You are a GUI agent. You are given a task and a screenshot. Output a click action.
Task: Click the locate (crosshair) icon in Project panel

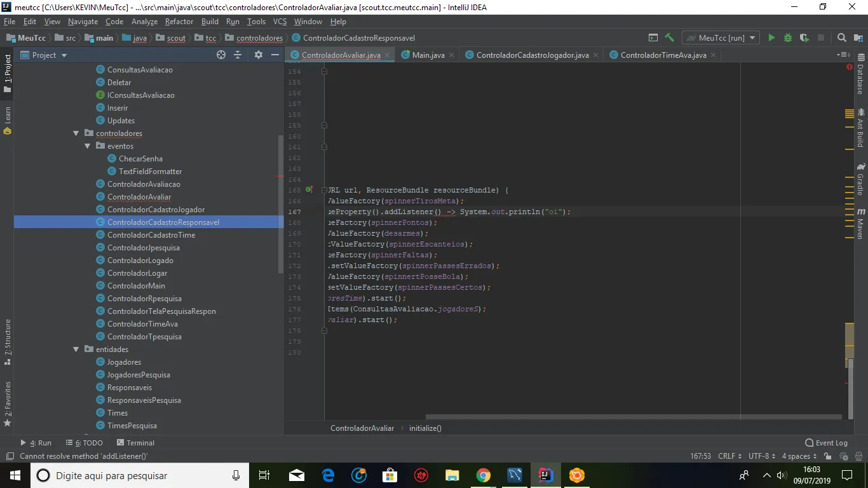click(221, 55)
